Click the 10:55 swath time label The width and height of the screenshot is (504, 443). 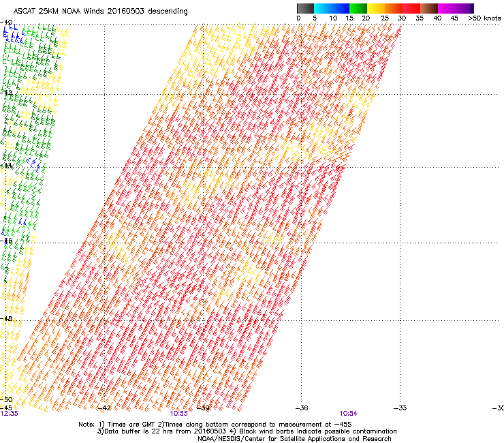[178, 414]
